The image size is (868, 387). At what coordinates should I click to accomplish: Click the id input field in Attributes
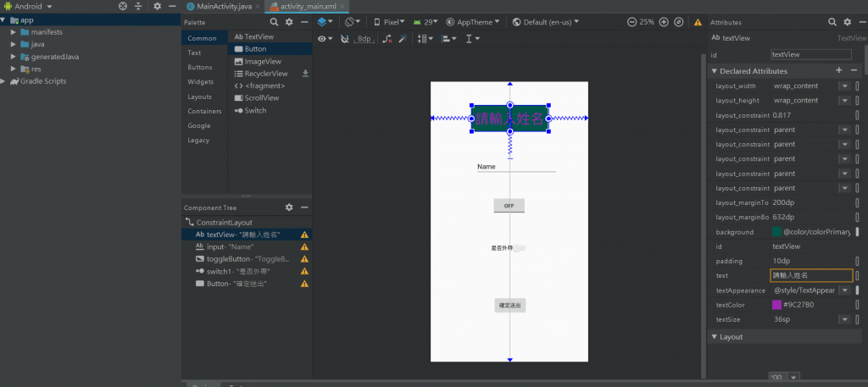pyautogui.click(x=810, y=54)
